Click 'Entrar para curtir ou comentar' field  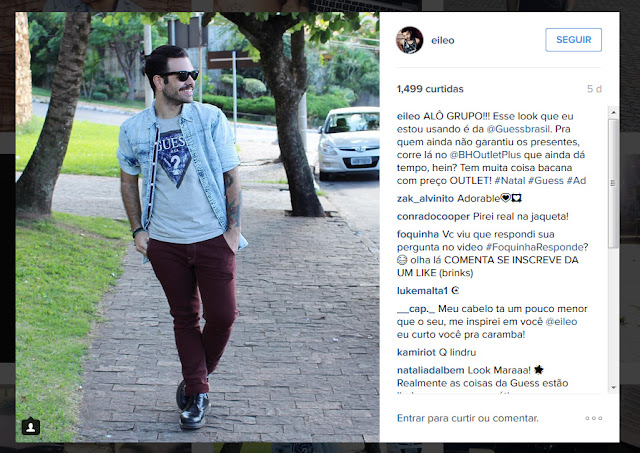[x=468, y=418]
